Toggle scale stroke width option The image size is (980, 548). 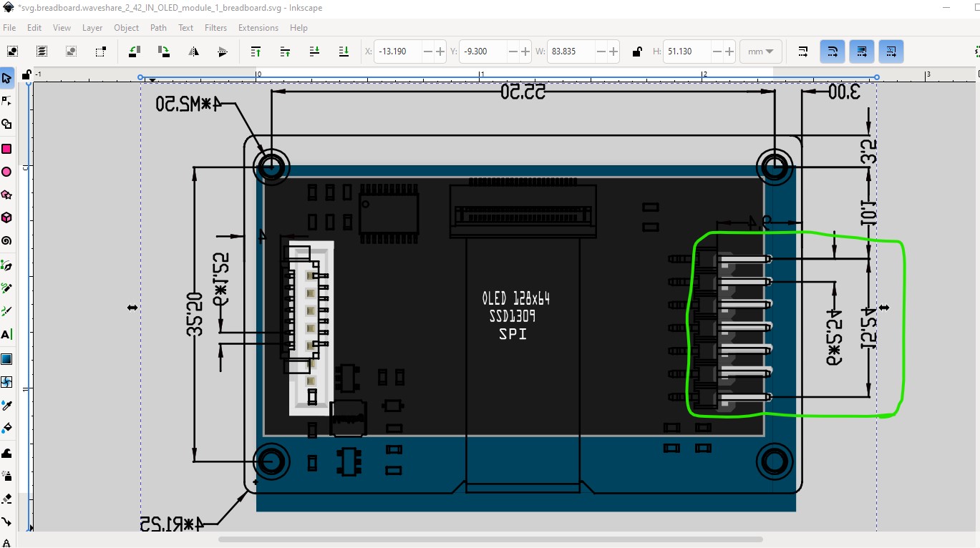[x=803, y=52]
